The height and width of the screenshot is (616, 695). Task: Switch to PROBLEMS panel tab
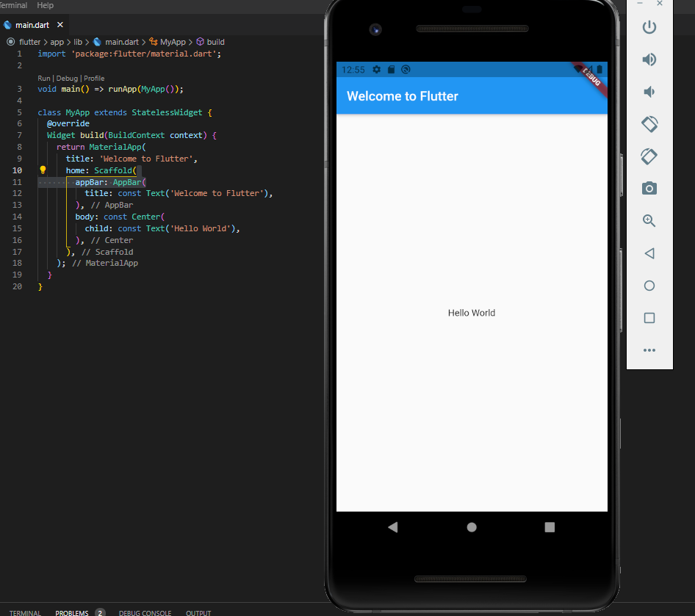pyautogui.click(x=72, y=613)
